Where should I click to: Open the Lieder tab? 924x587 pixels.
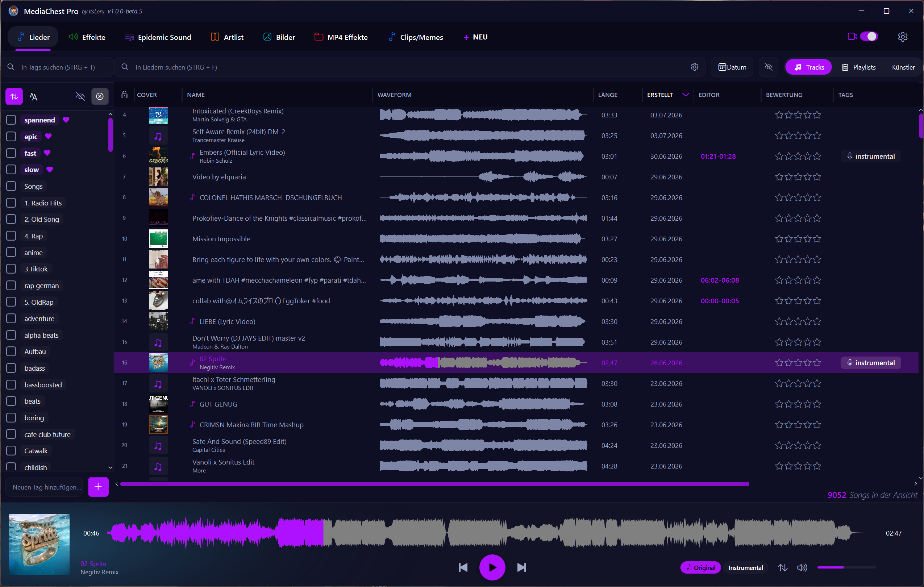(33, 37)
